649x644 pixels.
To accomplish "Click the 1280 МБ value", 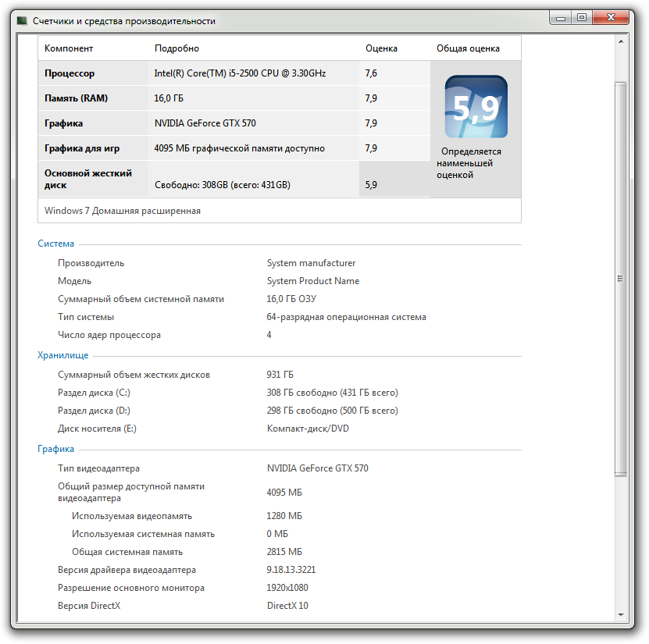I will pyautogui.click(x=284, y=516).
